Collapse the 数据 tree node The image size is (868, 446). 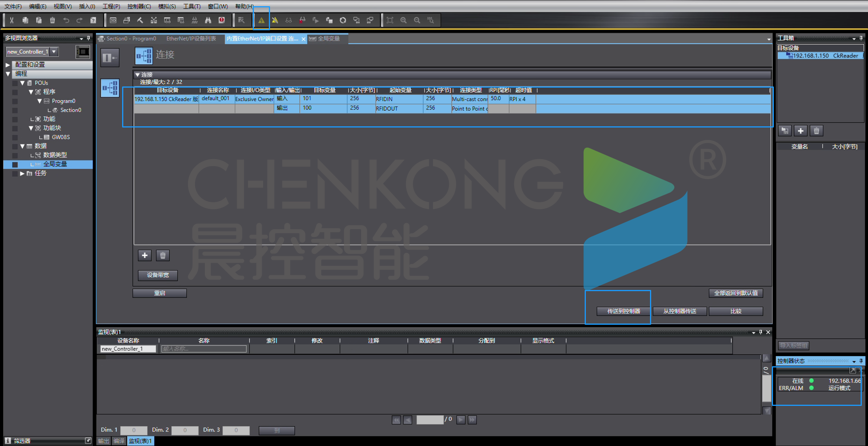coord(22,146)
